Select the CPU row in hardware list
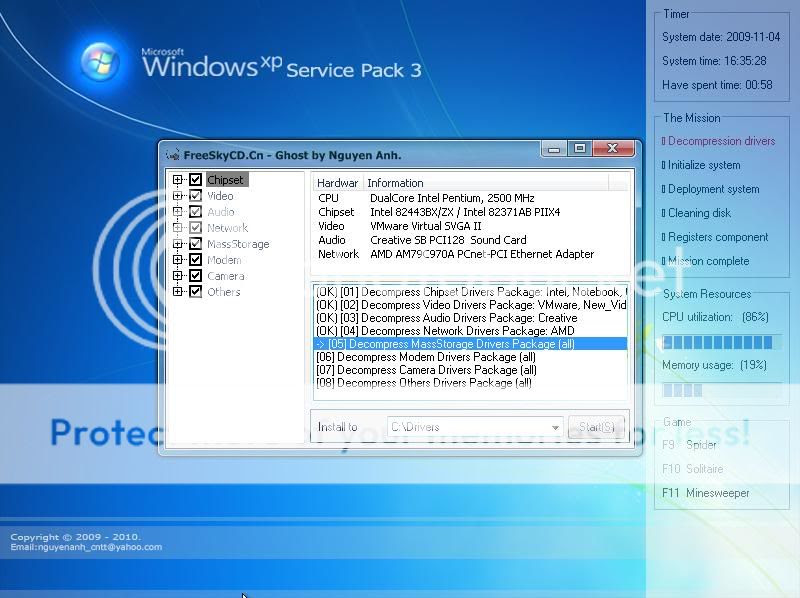Screen dimensions: 800x598 point(470,198)
